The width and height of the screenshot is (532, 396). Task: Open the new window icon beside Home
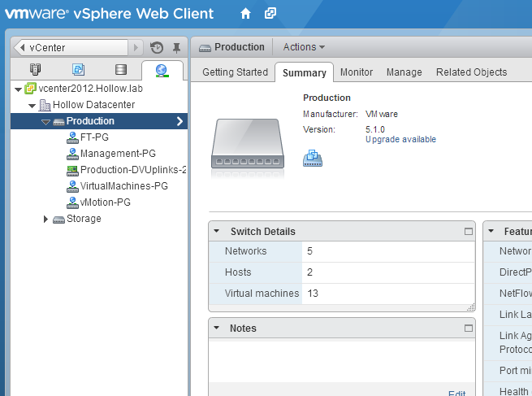pyautogui.click(x=270, y=14)
